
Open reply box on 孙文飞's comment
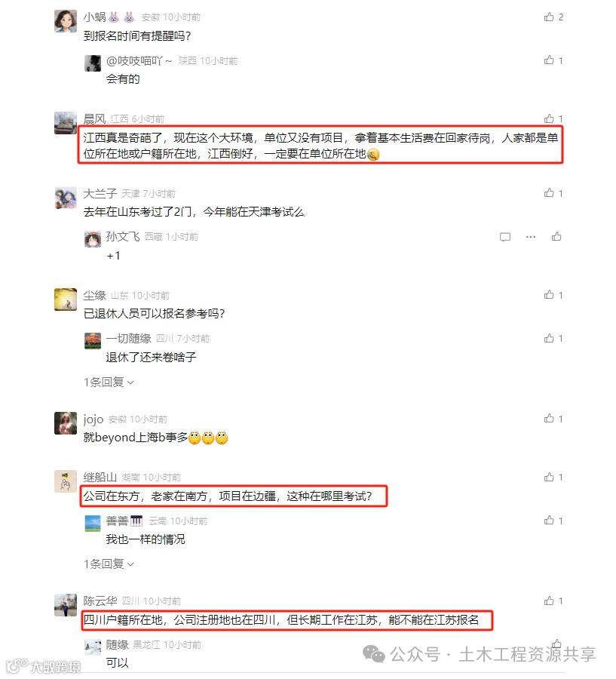pyautogui.click(x=504, y=237)
